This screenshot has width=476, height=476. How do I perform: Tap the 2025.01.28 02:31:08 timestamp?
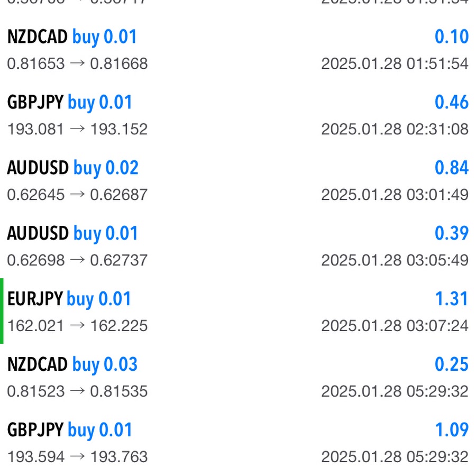click(395, 130)
